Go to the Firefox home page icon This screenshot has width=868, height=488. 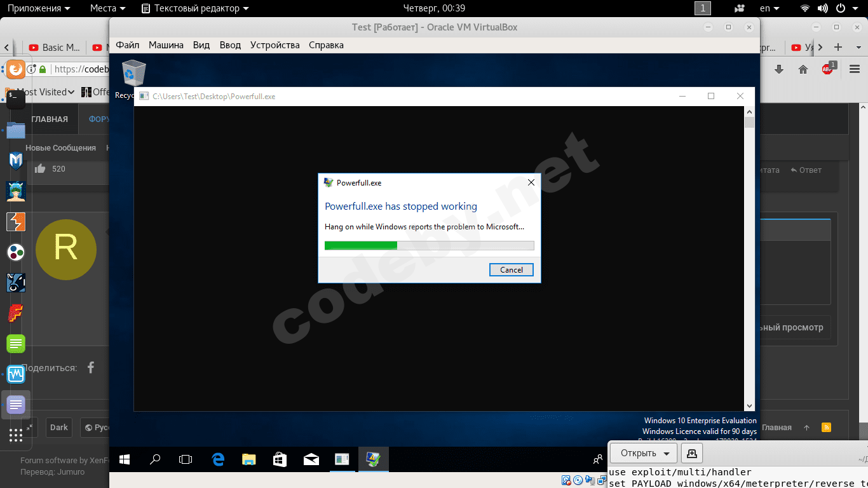(803, 69)
